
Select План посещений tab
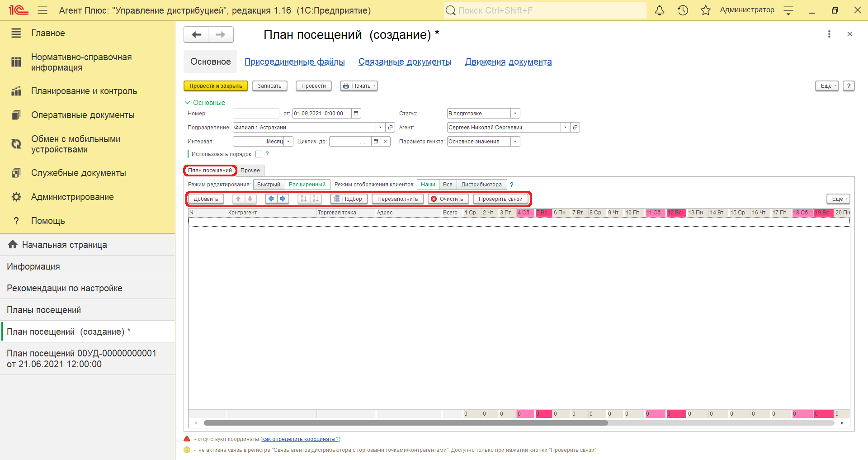click(x=210, y=171)
